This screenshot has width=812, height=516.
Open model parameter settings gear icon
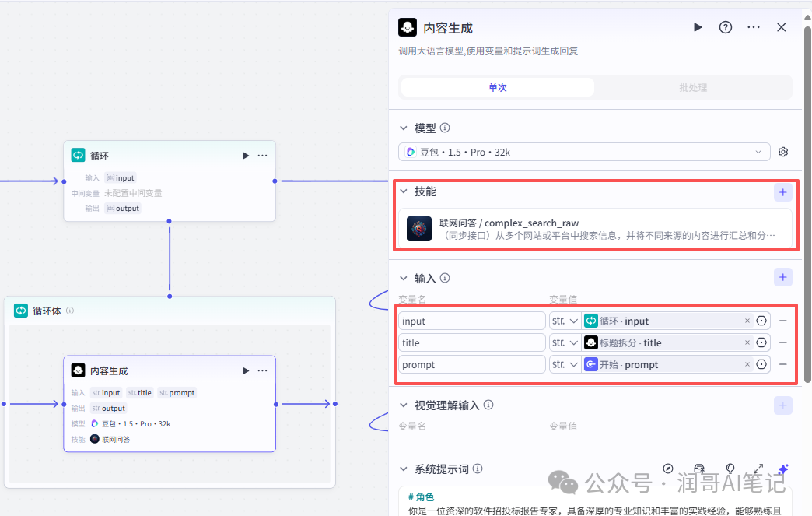[x=783, y=152]
